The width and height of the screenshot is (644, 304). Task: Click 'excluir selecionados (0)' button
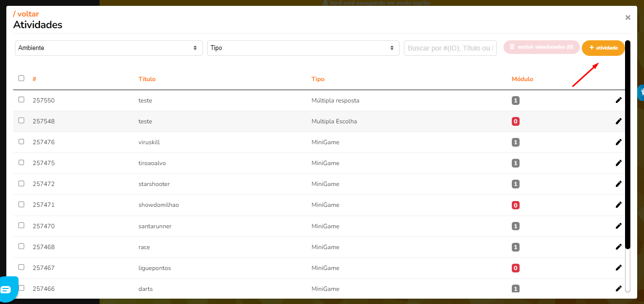click(x=541, y=47)
